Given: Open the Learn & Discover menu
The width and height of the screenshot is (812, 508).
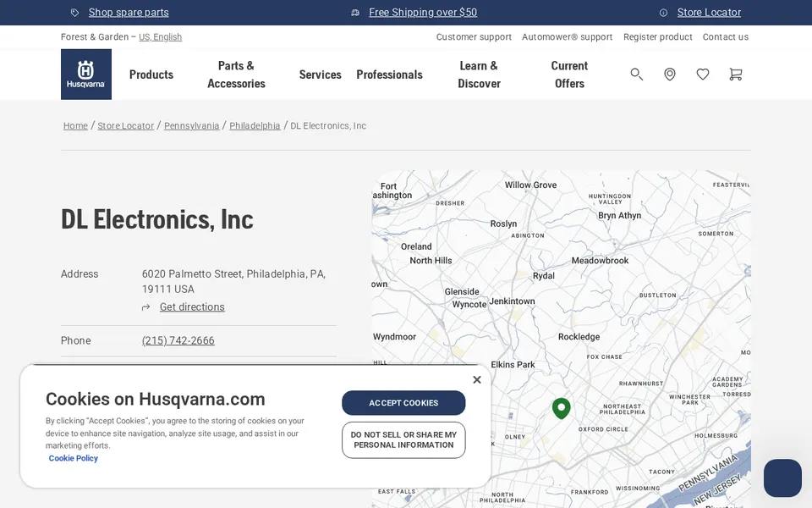Looking at the screenshot, I should pyautogui.click(x=479, y=75).
